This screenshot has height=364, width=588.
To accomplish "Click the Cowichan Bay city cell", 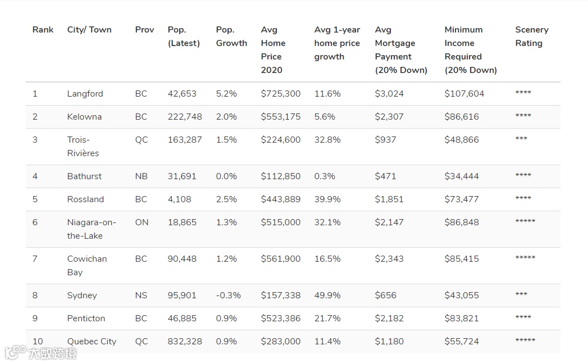I will pyautogui.click(x=87, y=266).
